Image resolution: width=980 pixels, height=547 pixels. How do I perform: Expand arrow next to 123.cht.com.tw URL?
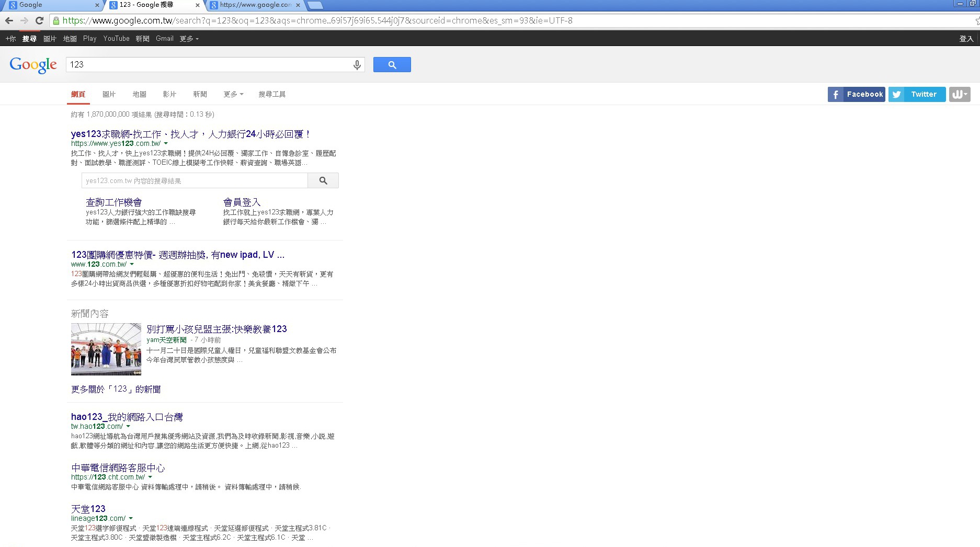pos(150,477)
